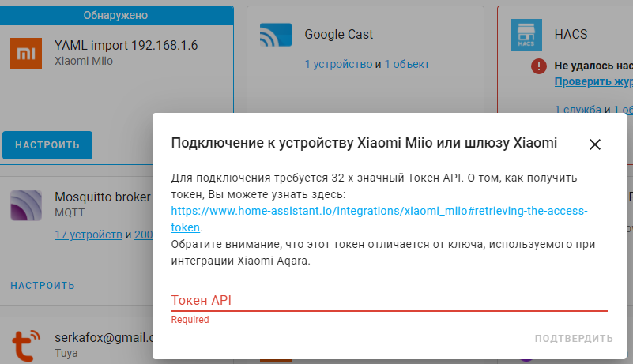Click the YAML import 192.168.1.6 title

coord(126,45)
